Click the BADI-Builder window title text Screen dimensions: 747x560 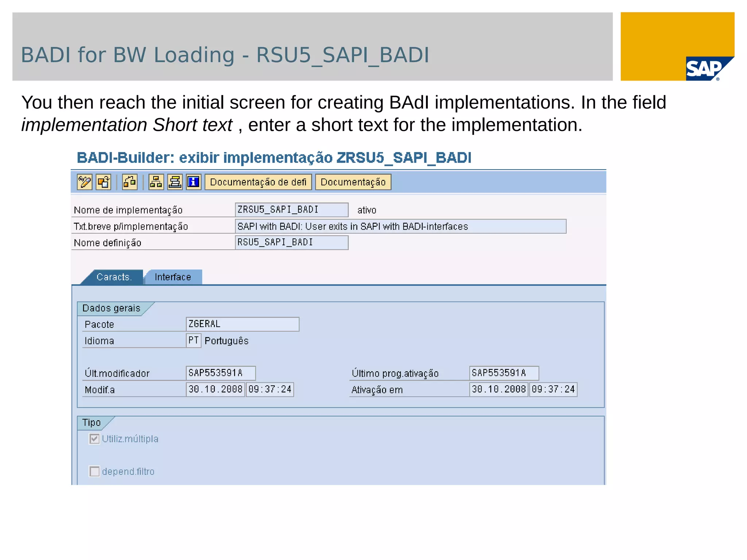pos(274,158)
